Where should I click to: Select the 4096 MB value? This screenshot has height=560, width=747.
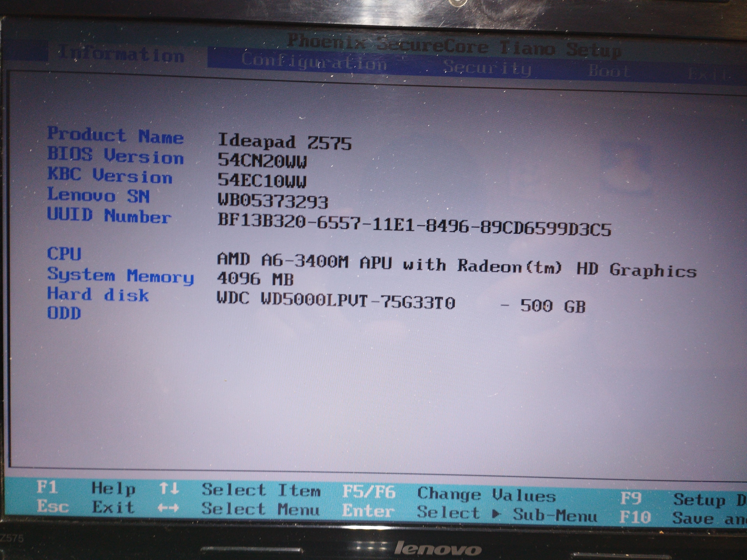255,279
